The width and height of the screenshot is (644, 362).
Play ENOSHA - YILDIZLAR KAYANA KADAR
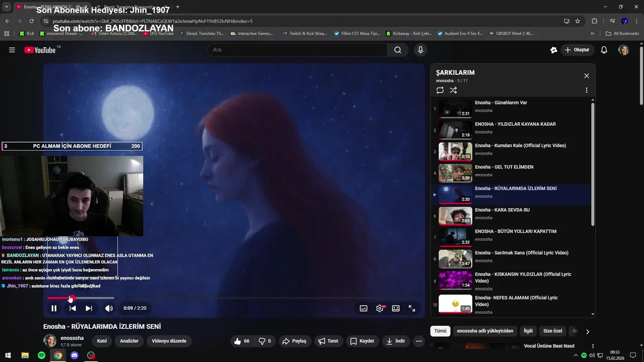coord(511,130)
